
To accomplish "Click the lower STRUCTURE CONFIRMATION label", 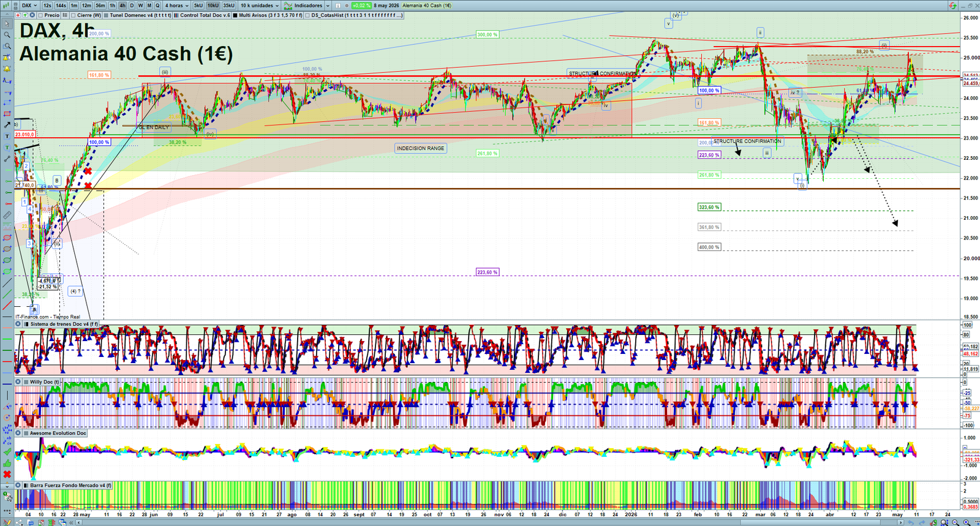I will (747, 141).
